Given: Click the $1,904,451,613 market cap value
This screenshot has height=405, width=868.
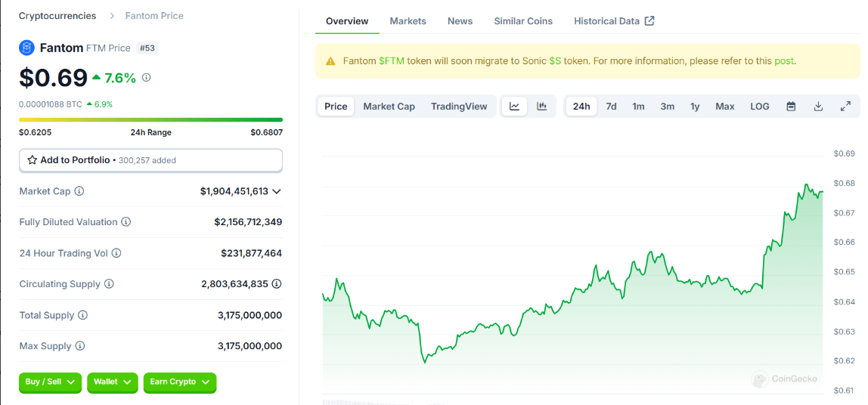Looking at the screenshot, I should pos(234,191).
